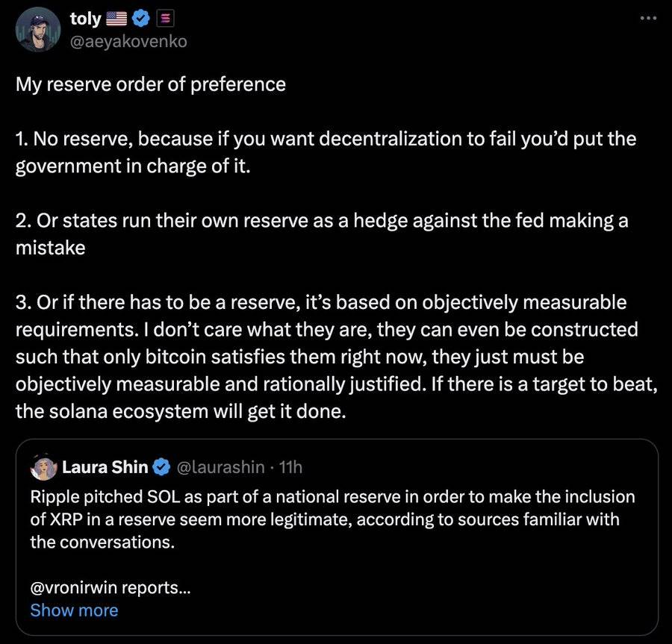
Task: Visit the @aeyakovenko handle
Action: (x=128, y=41)
